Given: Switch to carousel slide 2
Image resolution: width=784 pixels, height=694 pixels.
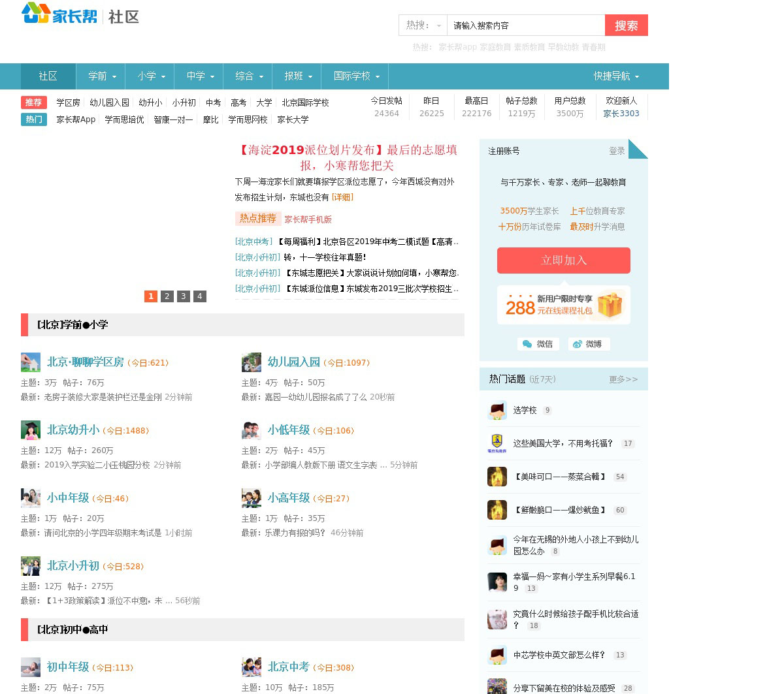Looking at the screenshot, I should [167, 296].
